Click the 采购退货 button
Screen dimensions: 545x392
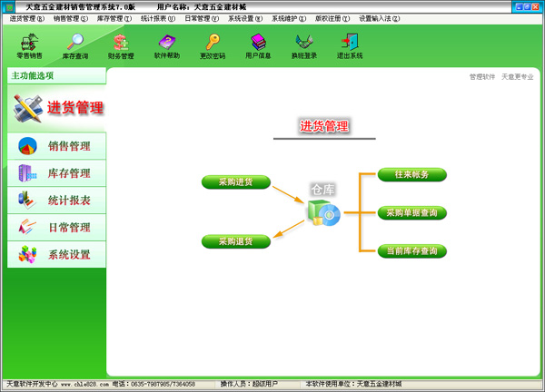235,241
